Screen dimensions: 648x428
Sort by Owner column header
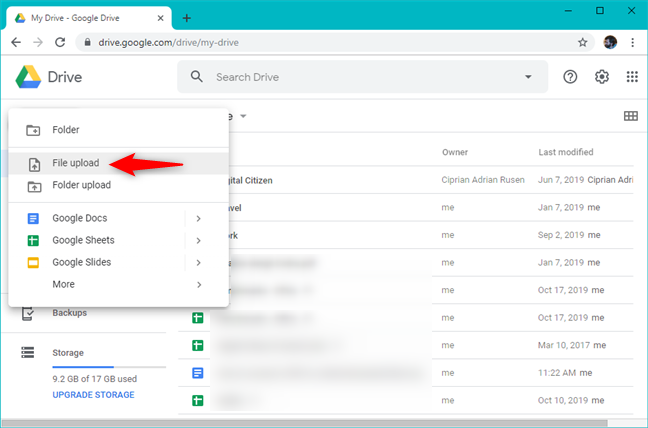click(x=455, y=152)
